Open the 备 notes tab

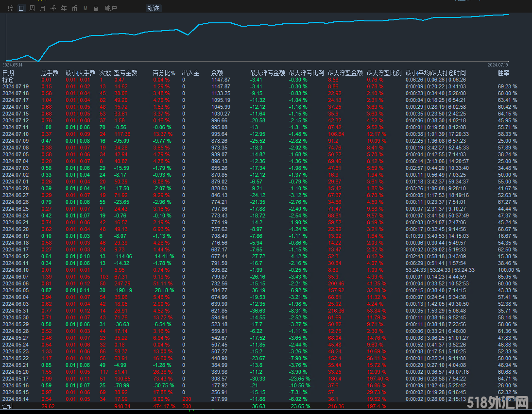click(96, 8)
